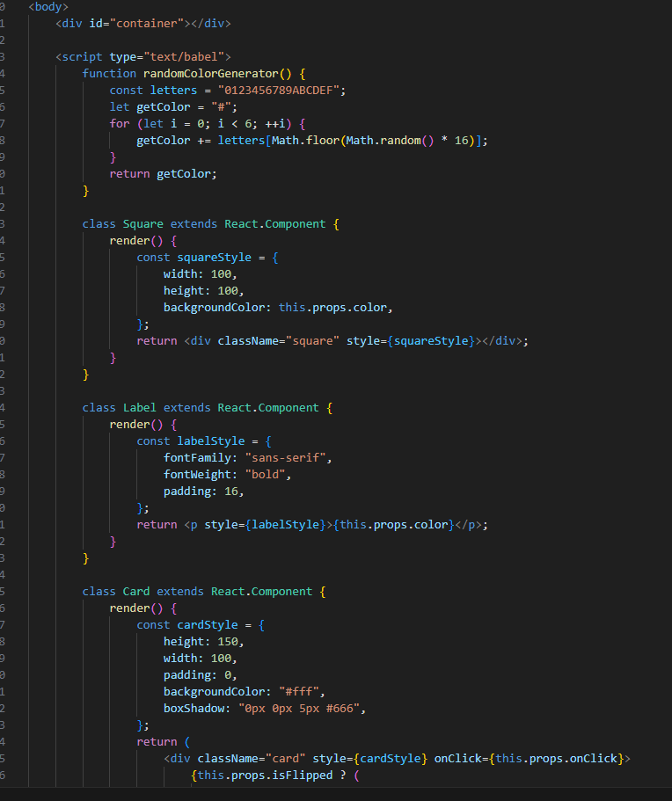Click the i < 6 loop condition
The height and width of the screenshot is (801, 672).
234,124
